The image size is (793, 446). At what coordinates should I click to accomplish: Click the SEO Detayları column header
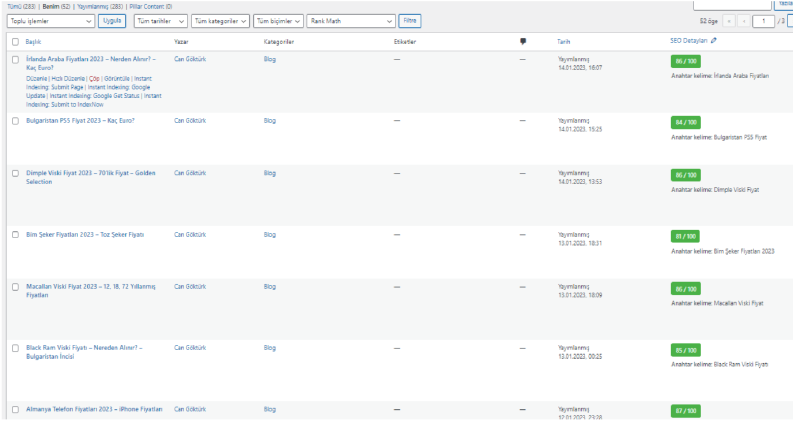pos(688,40)
